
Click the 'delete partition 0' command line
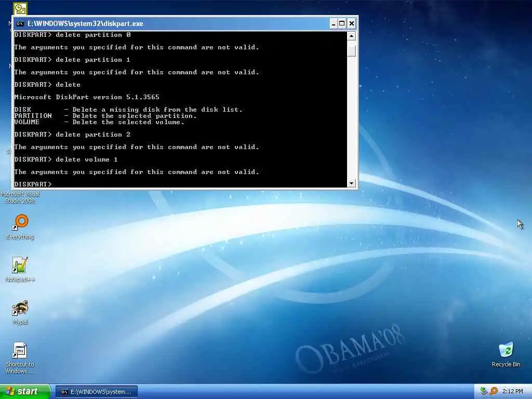click(72, 35)
